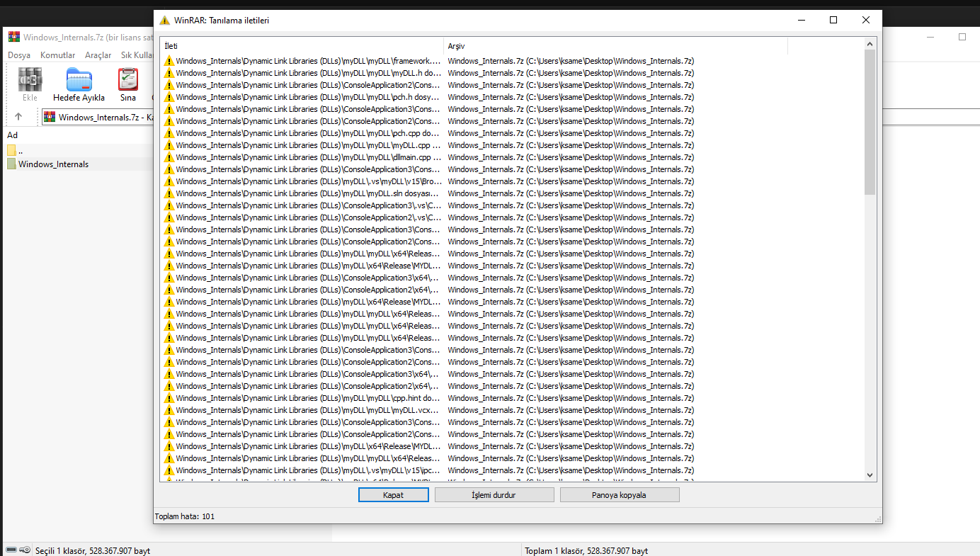Viewport: 980px width, 556px height.
Task: Click the Panoya kopyala button
Action: pos(619,495)
